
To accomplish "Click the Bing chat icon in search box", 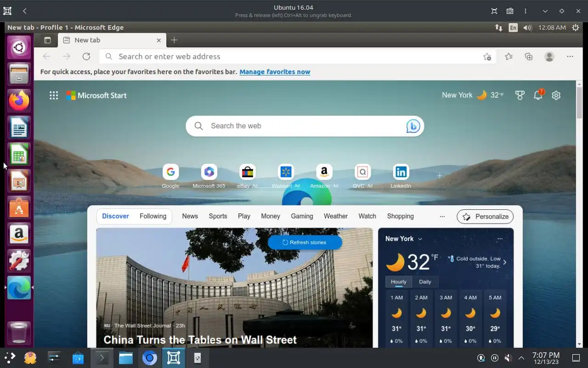I will click(x=413, y=126).
